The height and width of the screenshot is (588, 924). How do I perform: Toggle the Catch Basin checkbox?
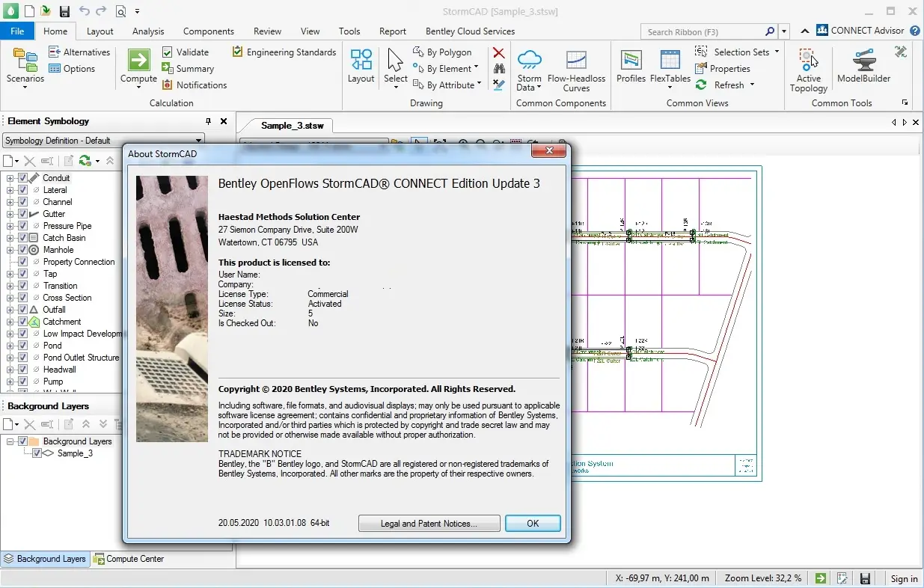[22, 238]
